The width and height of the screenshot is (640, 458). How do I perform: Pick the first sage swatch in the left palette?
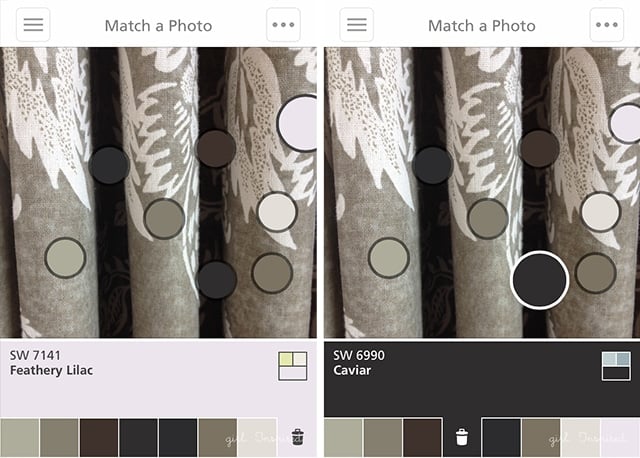tap(20, 437)
